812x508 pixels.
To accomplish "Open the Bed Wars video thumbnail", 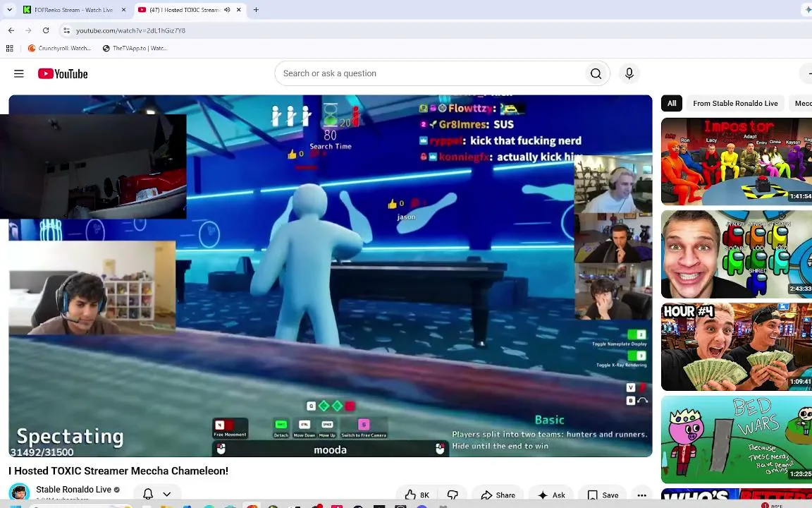I will (737, 440).
